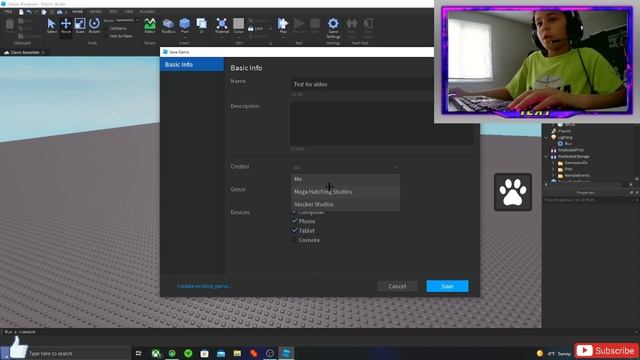Switch to the HOME ribbon tab

77,12
